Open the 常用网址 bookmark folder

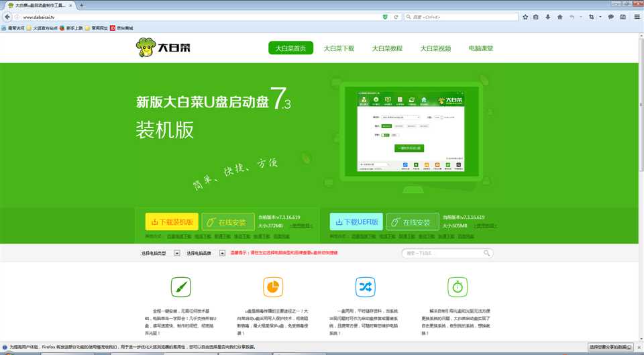(96, 28)
